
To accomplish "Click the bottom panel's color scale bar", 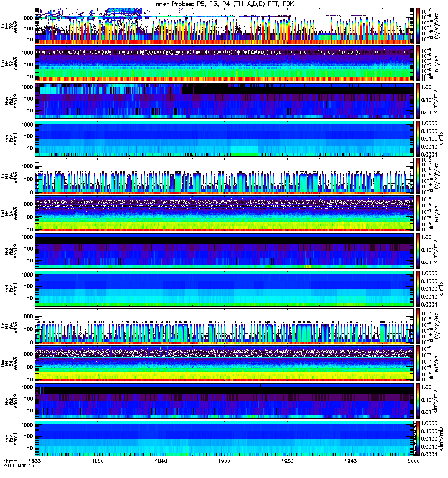I will coord(418,439).
